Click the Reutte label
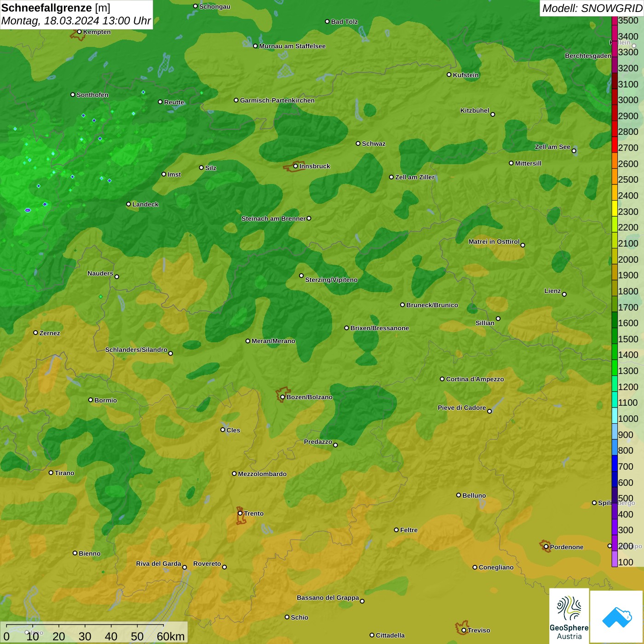This screenshot has width=644, height=644. 174,102
